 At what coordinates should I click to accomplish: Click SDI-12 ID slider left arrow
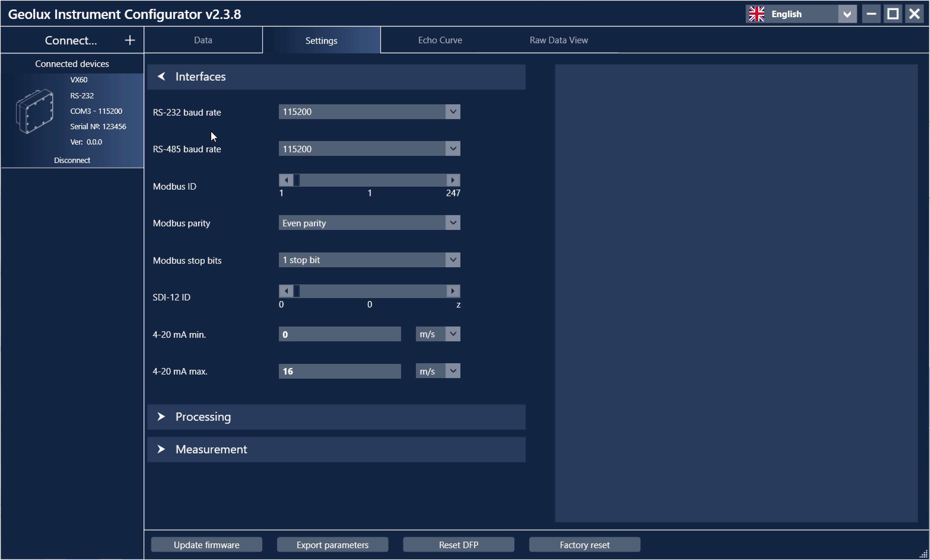(286, 291)
